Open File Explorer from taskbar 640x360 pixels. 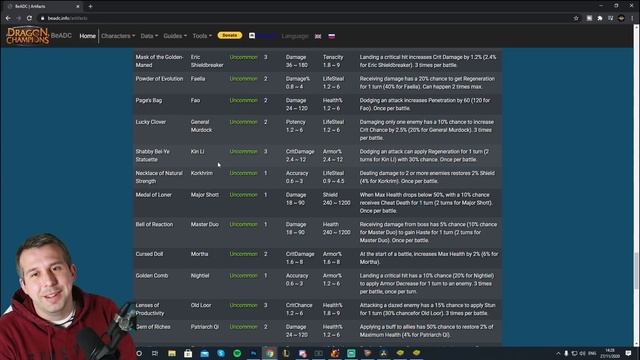click(172, 353)
